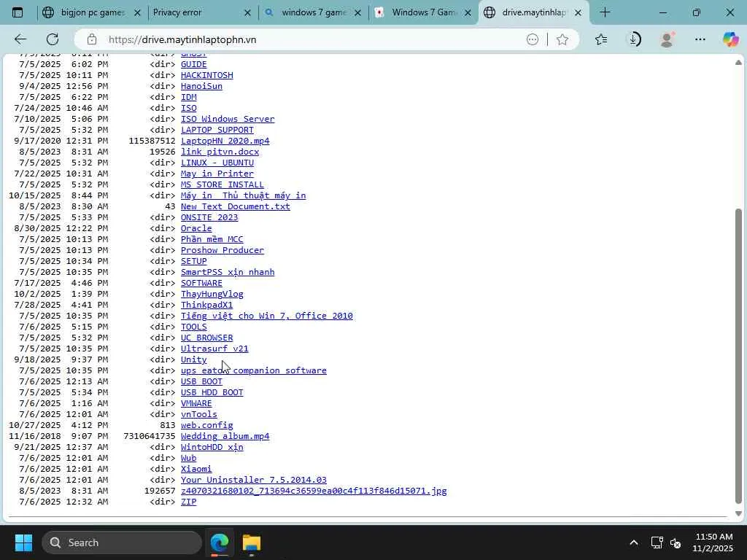View site information lock icon
This screenshot has width=747, height=560.
[x=92, y=39]
